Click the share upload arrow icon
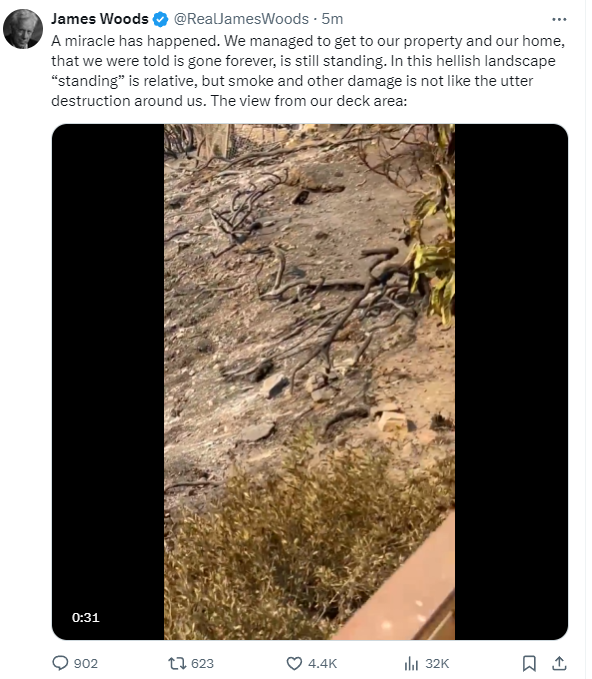Viewport: 592px width, 679px height. coord(559,663)
